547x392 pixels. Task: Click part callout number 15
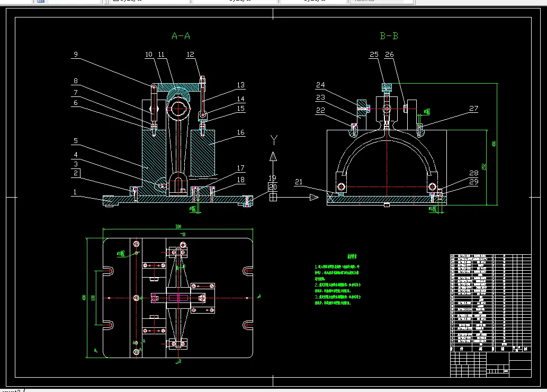tap(241, 108)
